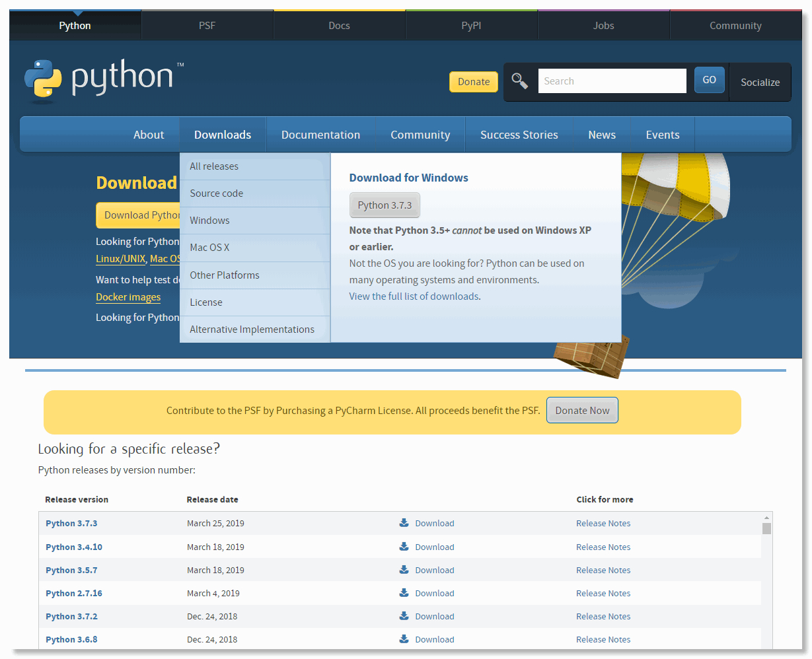Viewport: 812px width, 659px height.
Task: Open the Events navigation menu
Action: (x=663, y=135)
